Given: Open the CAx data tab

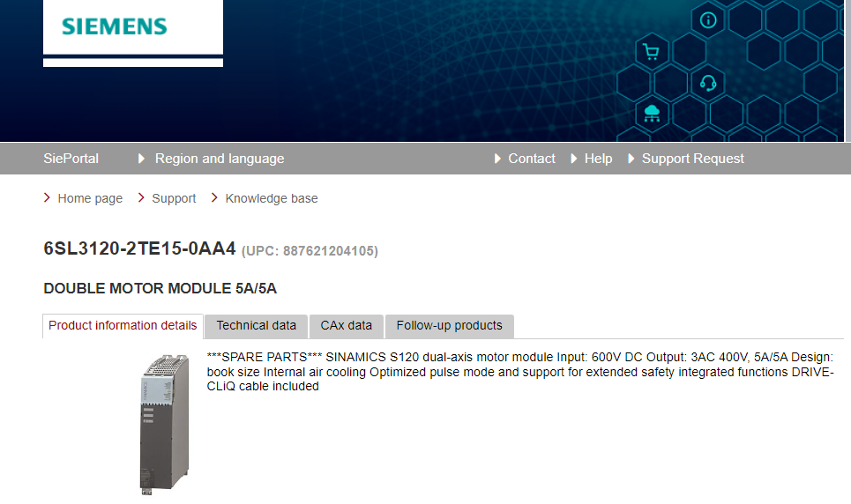Looking at the screenshot, I should 346,326.
